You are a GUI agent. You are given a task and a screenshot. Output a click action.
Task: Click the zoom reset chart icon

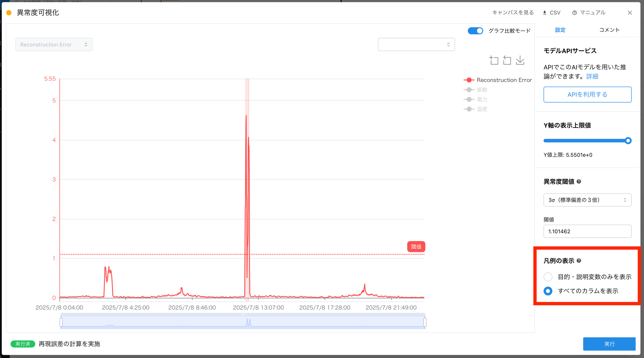pyautogui.click(x=507, y=60)
